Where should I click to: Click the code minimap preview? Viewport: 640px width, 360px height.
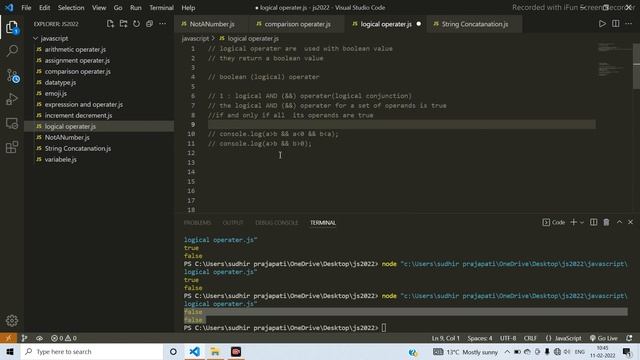[x=614, y=60]
